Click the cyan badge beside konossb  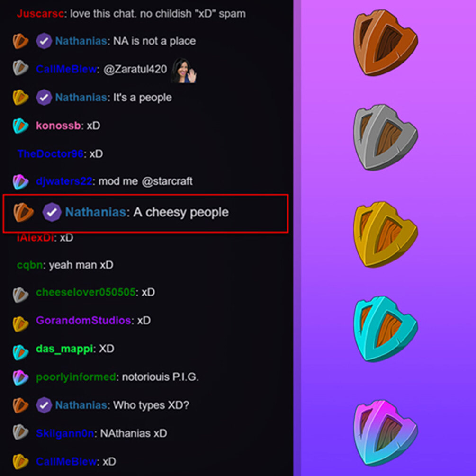tap(20, 126)
